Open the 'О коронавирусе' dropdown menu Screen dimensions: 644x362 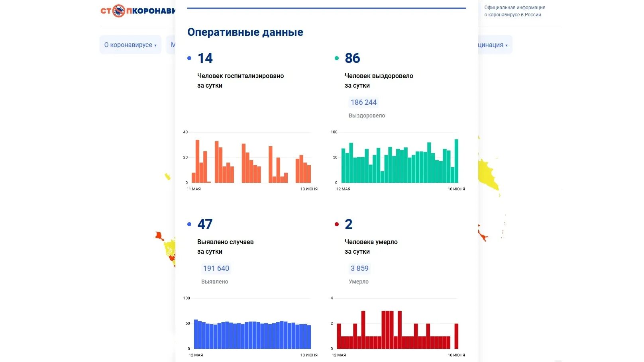click(x=130, y=45)
